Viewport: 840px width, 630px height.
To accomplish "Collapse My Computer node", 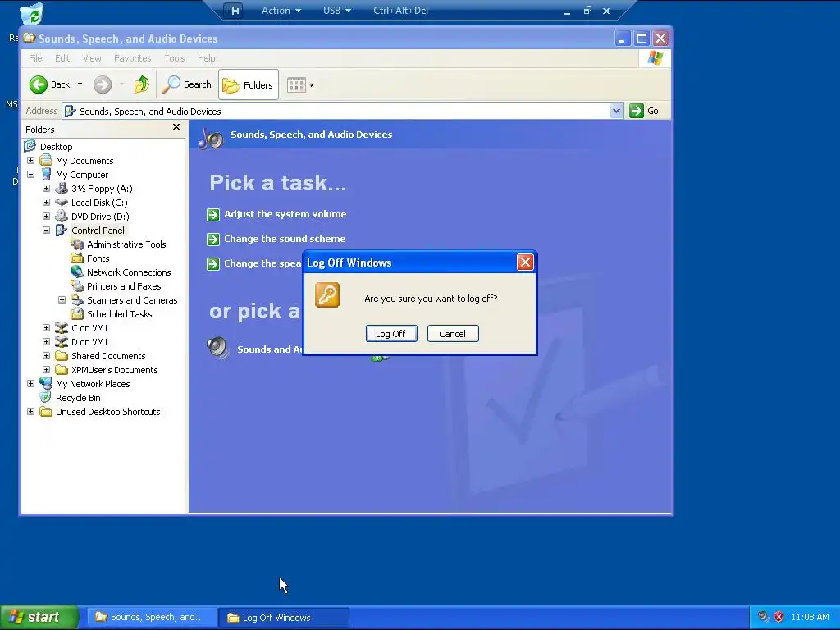I will [30, 175].
